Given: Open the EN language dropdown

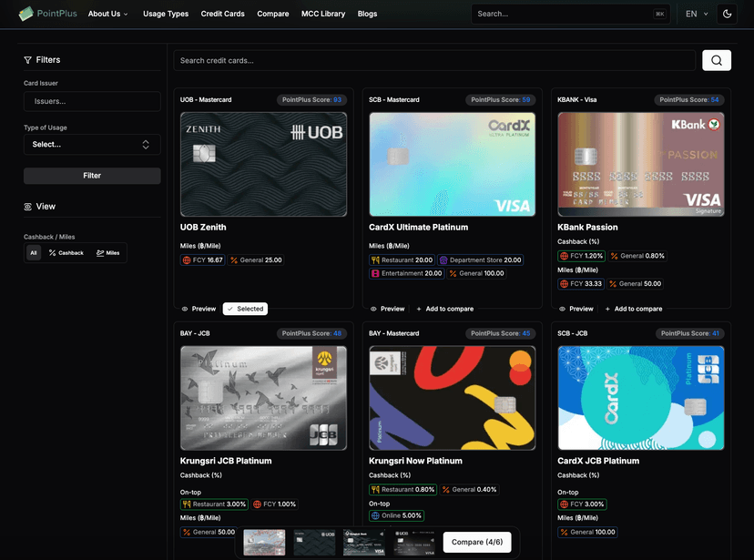Looking at the screenshot, I should coord(697,14).
